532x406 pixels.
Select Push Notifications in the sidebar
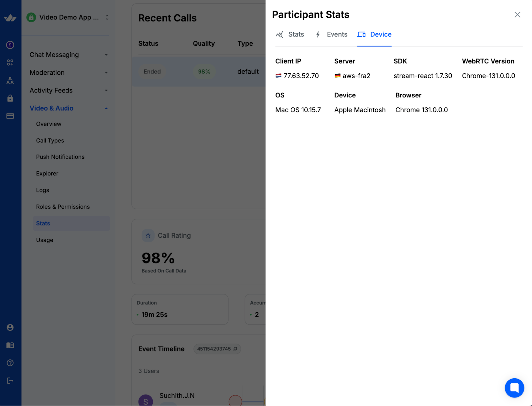pos(60,157)
